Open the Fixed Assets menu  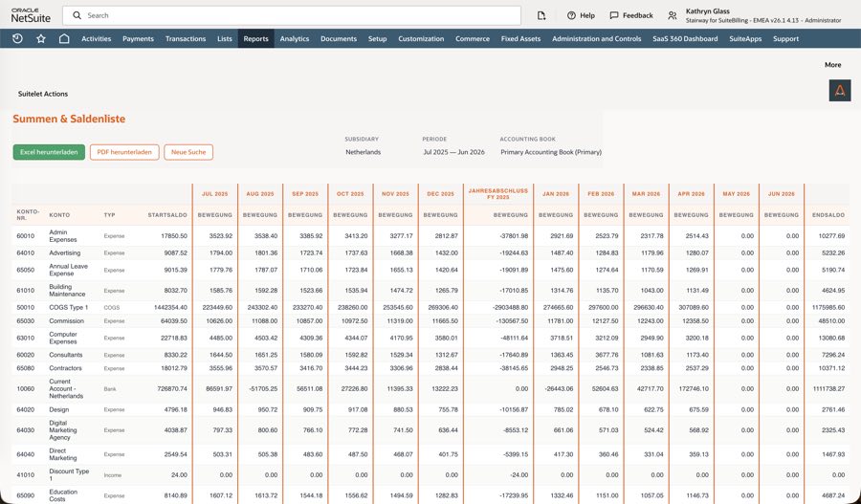(520, 39)
